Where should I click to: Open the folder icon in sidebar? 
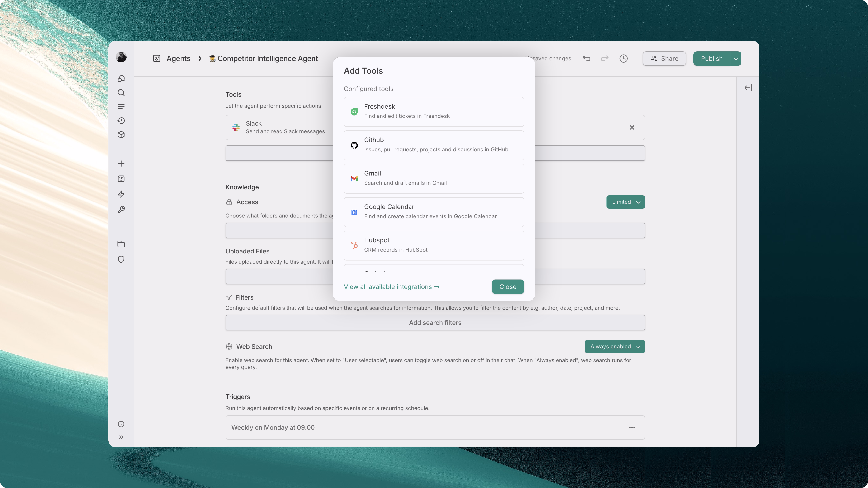coord(121,244)
